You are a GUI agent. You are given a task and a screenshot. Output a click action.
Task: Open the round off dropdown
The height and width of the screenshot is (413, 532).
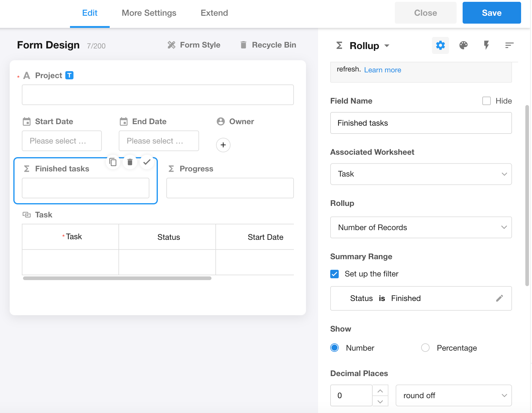(453, 395)
